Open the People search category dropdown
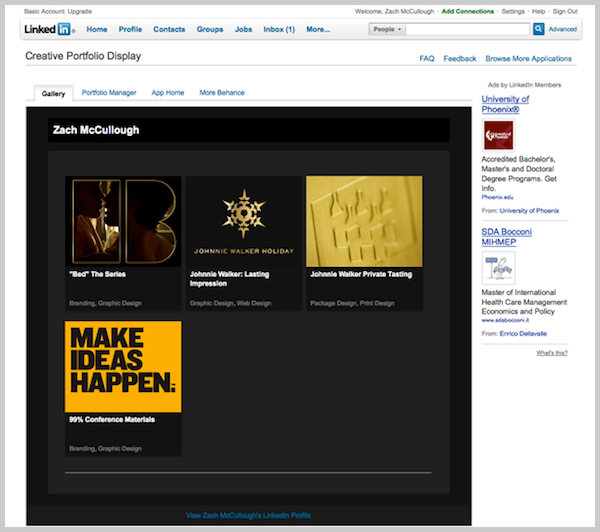 point(387,29)
